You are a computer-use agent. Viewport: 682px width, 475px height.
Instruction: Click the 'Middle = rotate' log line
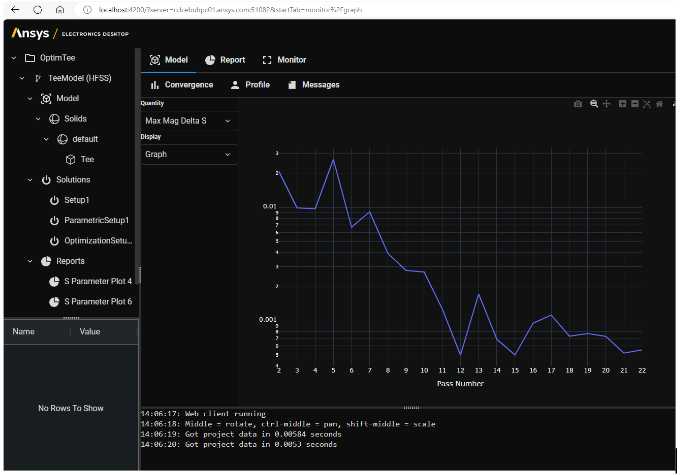pos(288,424)
